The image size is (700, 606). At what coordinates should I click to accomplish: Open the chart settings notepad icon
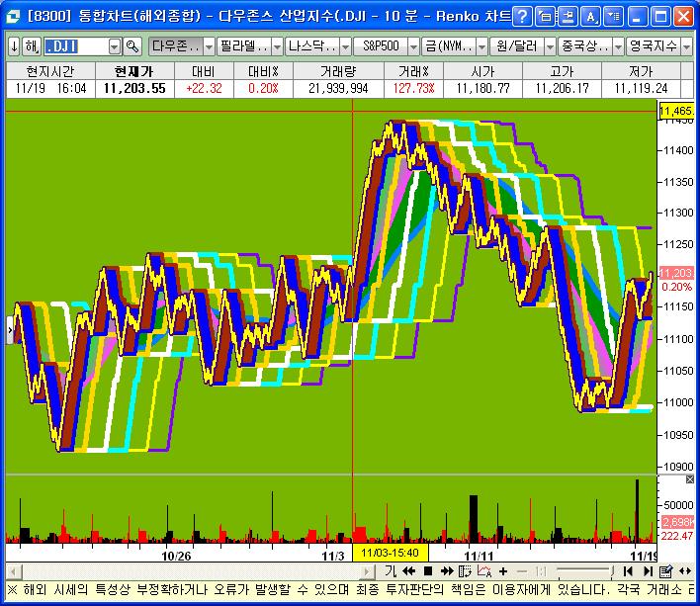tap(666, 571)
